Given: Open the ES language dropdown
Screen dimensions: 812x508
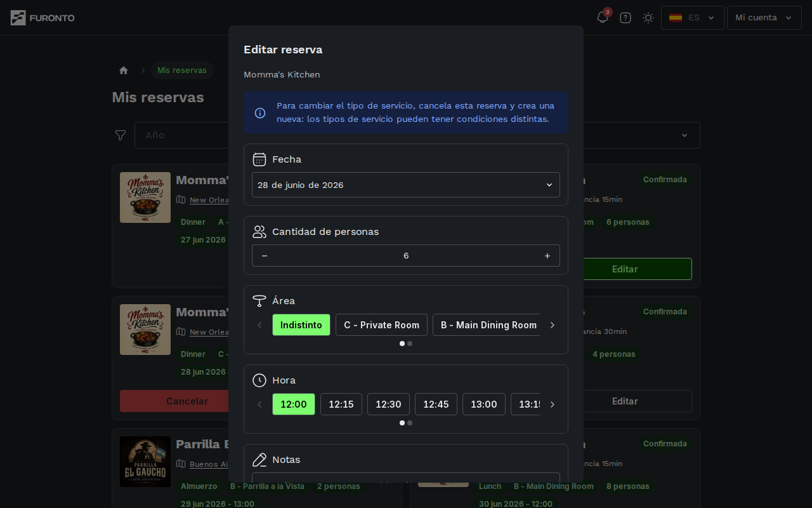Looking at the screenshot, I should (693, 18).
